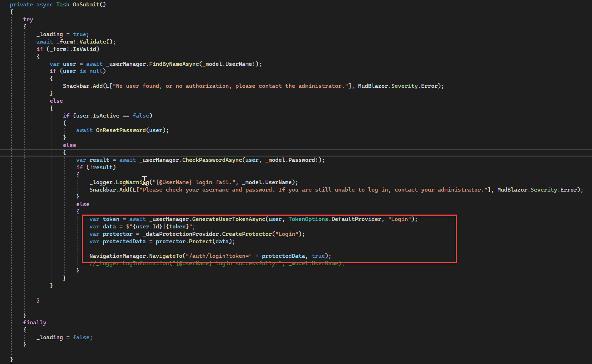Click the 'user is null' condition
592x364 pixels.
[83, 71]
